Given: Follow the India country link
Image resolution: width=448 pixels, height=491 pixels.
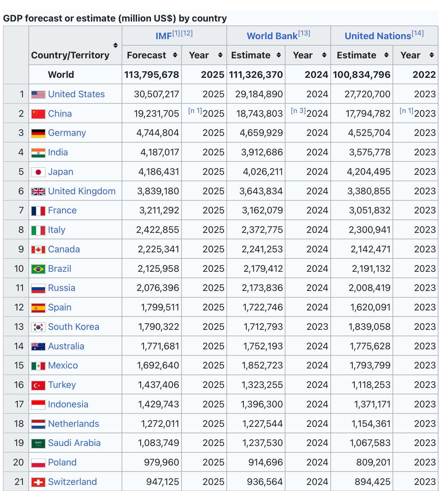Looking at the screenshot, I should (x=58, y=152).
